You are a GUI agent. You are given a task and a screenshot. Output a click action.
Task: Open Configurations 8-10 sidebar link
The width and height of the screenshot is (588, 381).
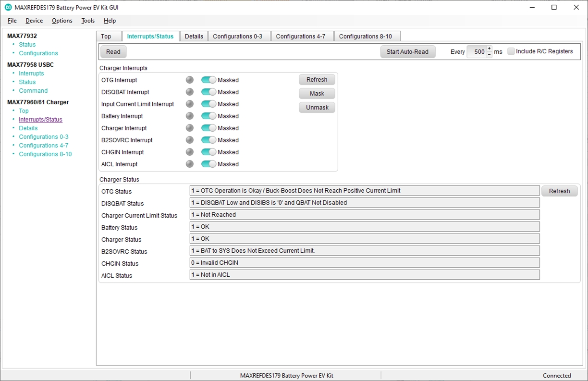[x=45, y=154]
